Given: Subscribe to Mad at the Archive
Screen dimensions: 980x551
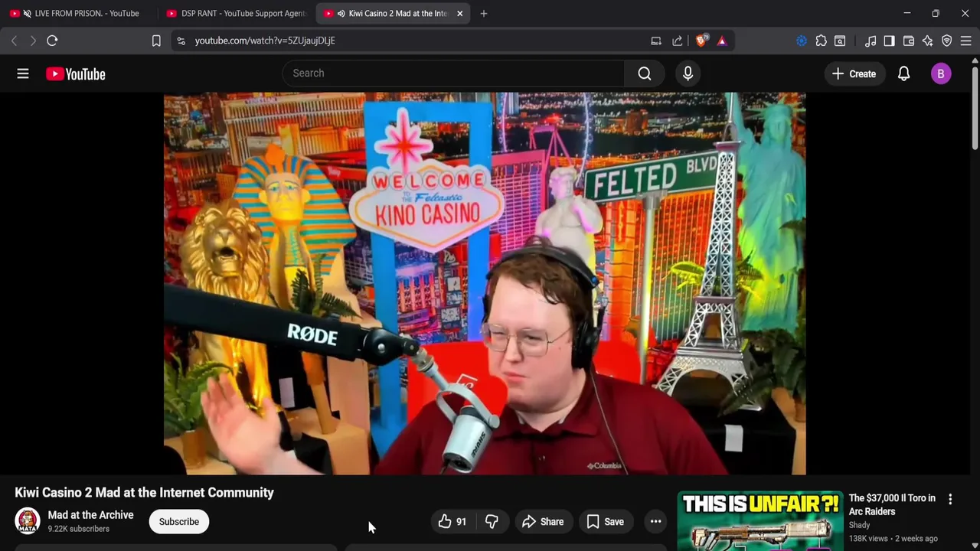Looking at the screenshot, I should (x=179, y=521).
